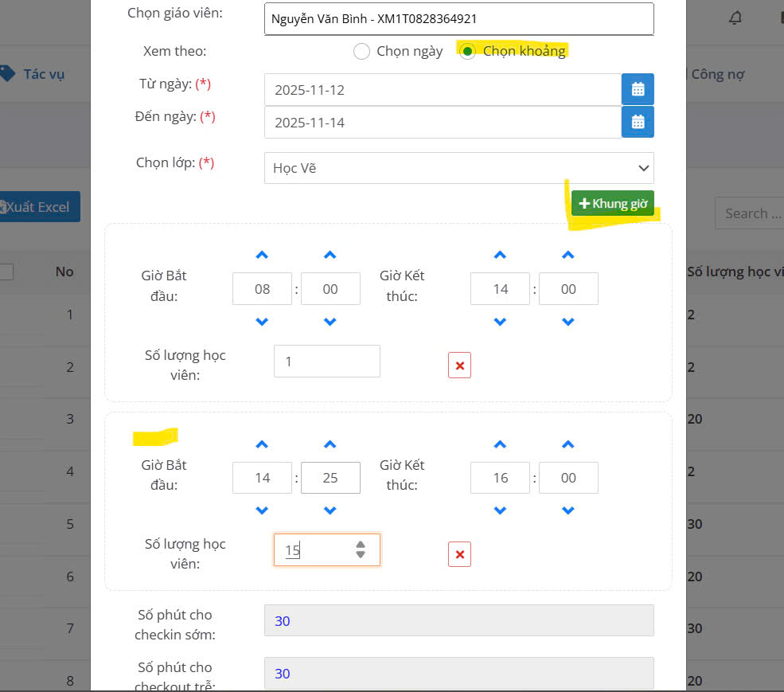The image size is (784, 692).
Task: Open the Chọn giáo viên teacher selector
Action: pos(458,19)
